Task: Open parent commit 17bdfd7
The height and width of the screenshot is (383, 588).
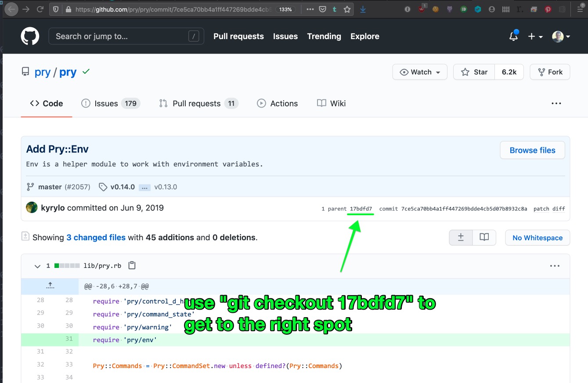Action: click(x=361, y=209)
